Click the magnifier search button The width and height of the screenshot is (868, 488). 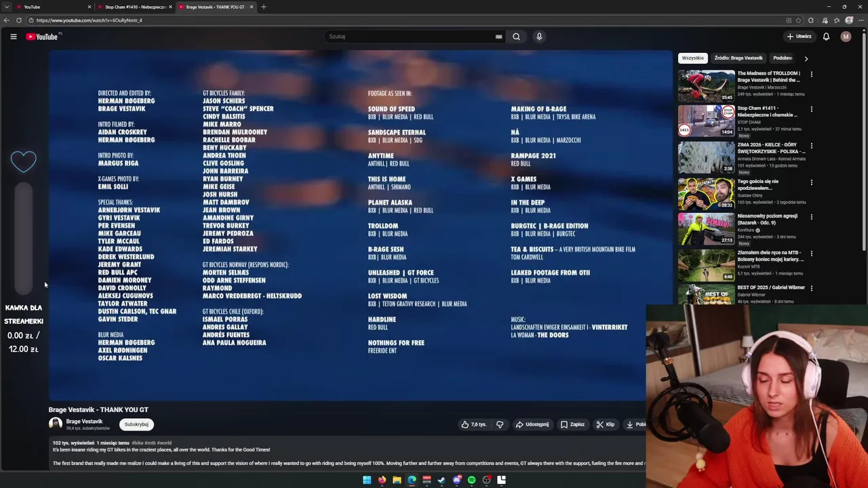(x=516, y=37)
